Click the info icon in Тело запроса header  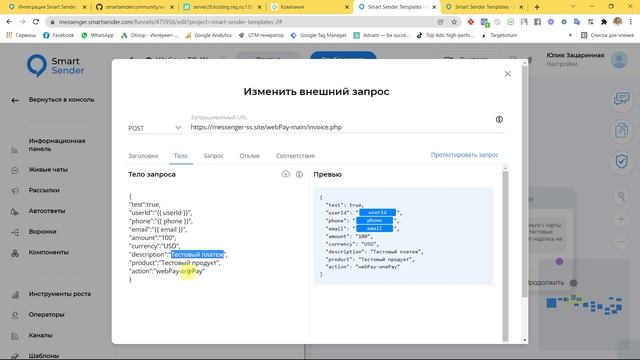click(x=299, y=174)
